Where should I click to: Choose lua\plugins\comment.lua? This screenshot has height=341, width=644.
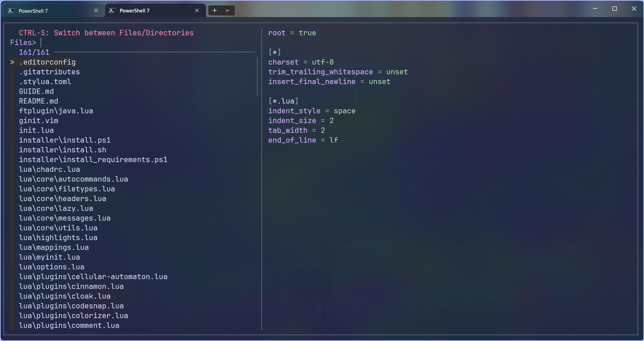point(69,326)
